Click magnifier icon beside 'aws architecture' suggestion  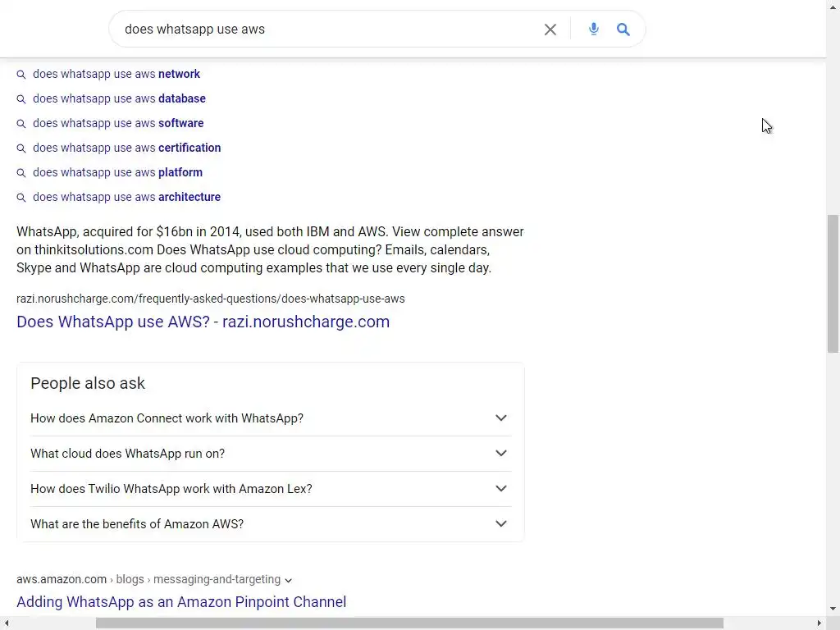tap(21, 198)
